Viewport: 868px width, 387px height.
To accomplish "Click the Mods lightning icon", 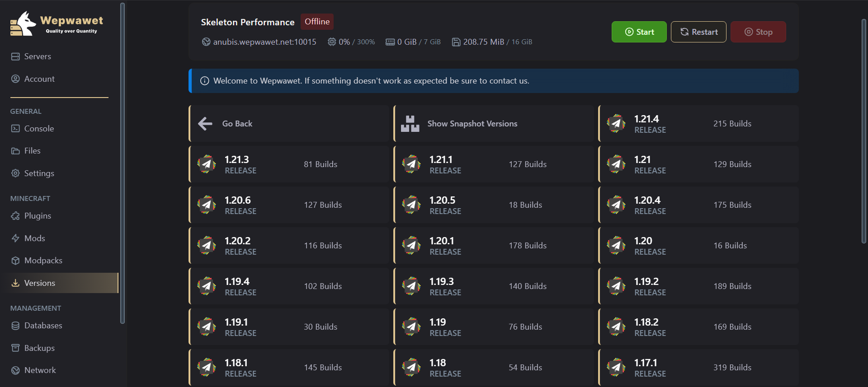I will point(15,238).
